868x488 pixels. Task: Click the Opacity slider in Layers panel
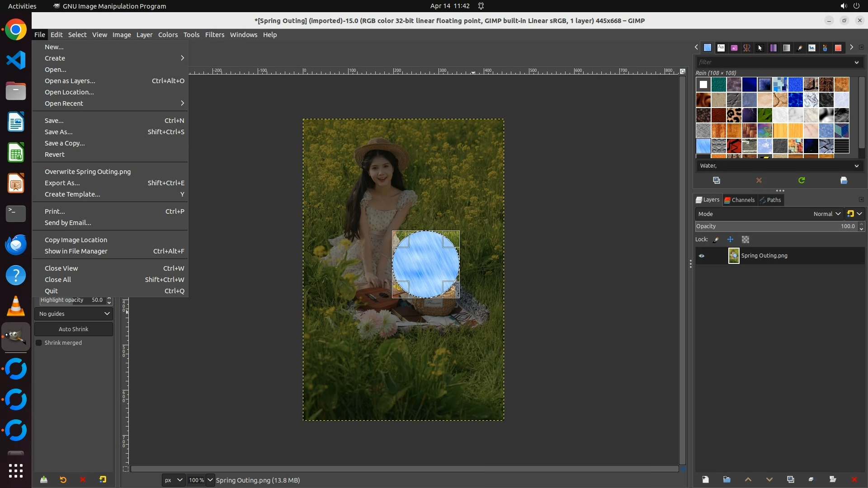769,226
